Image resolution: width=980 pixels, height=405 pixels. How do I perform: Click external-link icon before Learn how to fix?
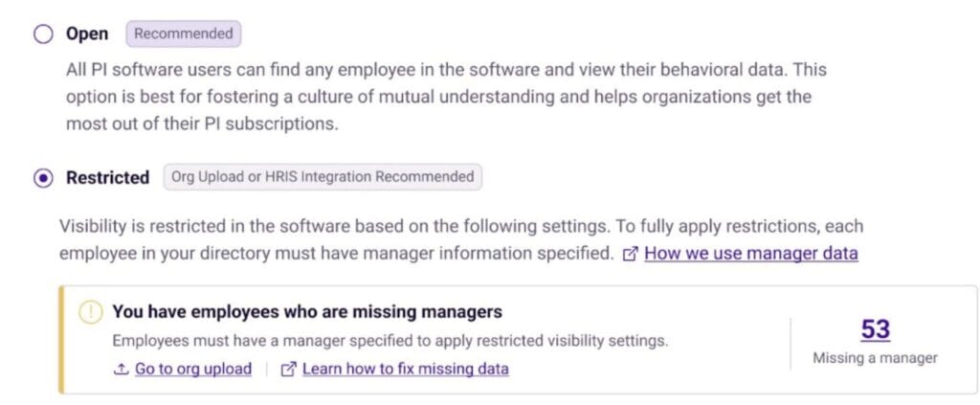point(288,369)
